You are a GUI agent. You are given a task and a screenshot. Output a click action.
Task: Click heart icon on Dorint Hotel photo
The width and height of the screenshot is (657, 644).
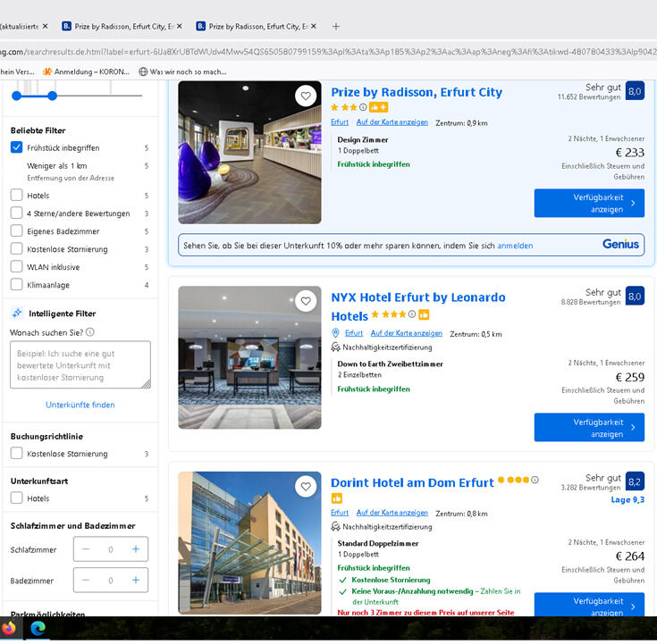pyautogui.click(x=306, y=487)
